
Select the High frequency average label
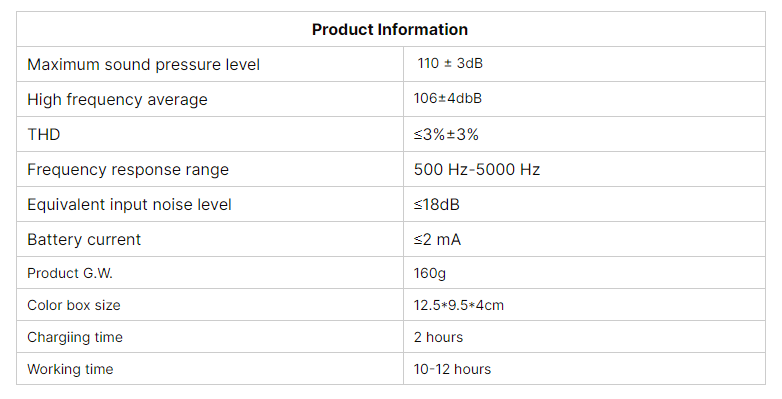117,100
